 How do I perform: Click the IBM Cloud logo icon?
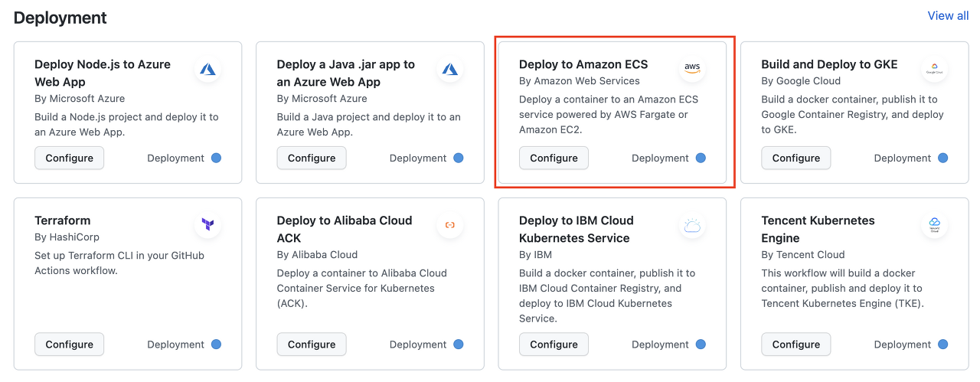(x=692, y=225)
